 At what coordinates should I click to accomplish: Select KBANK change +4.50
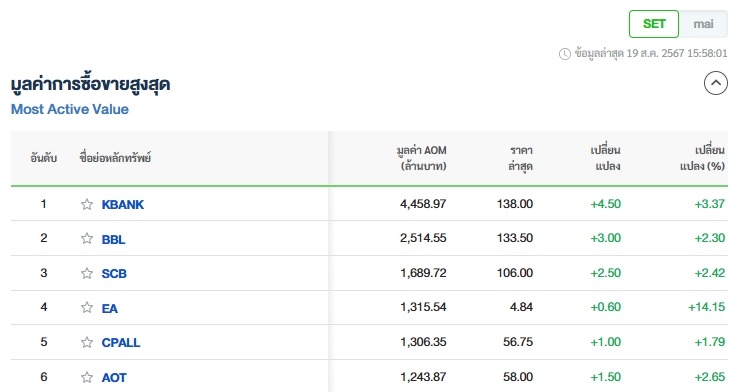click(x=605, y=204)
